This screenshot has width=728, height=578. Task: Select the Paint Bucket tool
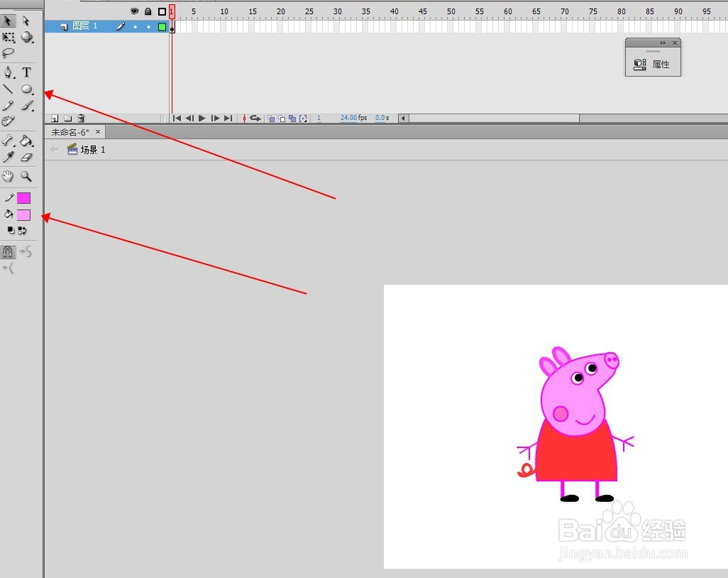coord(27,141)
